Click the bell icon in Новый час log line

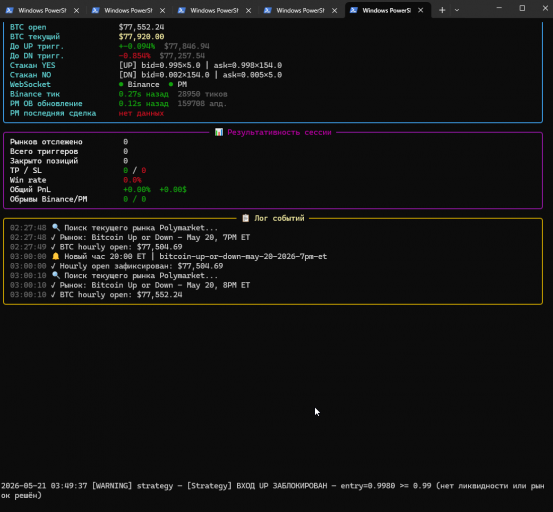(56, 256)
